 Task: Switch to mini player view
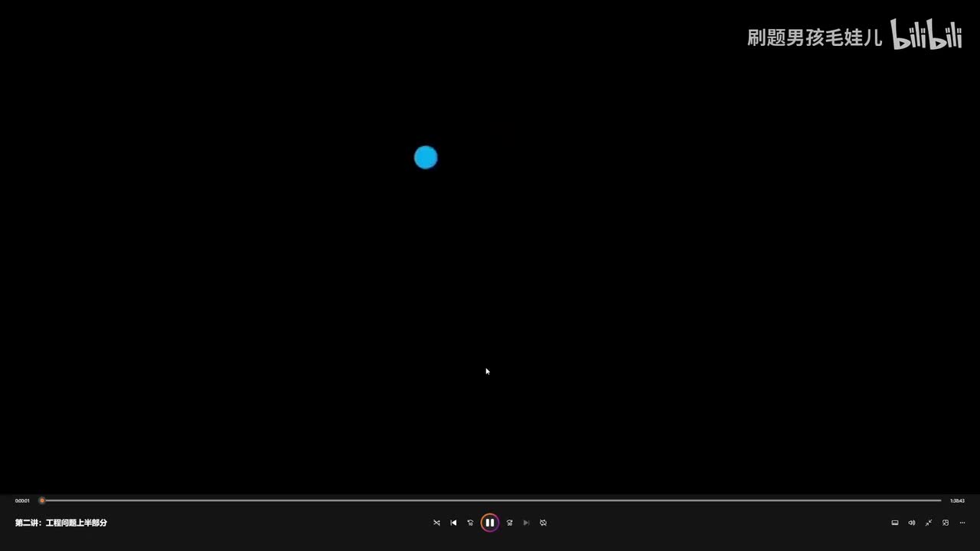946,523
